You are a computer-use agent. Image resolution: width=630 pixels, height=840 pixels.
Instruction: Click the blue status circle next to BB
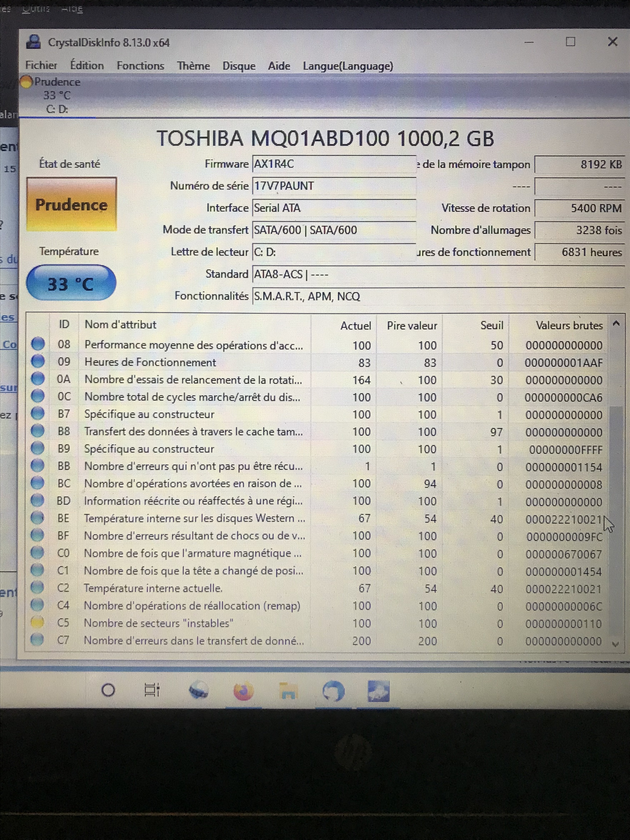pyautogui.click(x=37, y=465)
